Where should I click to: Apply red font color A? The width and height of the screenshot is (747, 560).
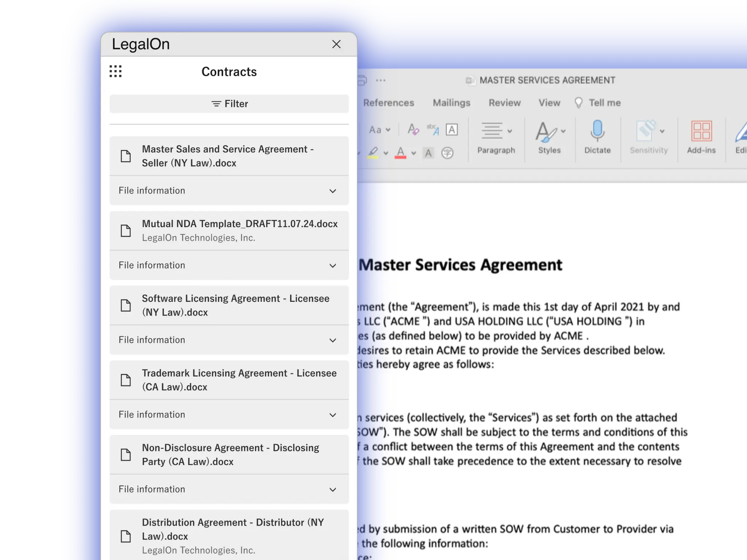[x=400, y=152]
